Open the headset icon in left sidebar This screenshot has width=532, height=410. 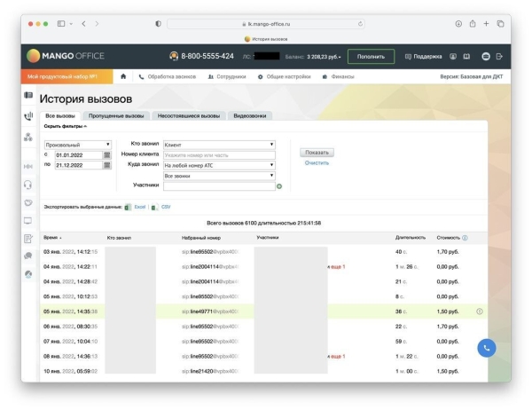click(28, 185)
